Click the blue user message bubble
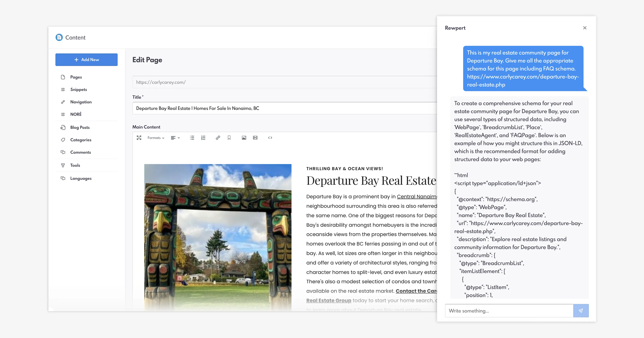Image resolution: width=644 pixels, height=338 pixels. point(523,69)
